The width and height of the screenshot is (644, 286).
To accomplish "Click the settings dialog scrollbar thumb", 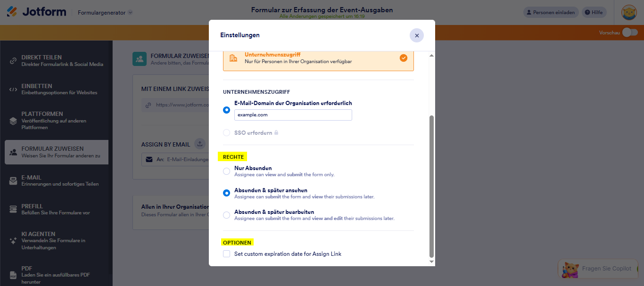I will (431, 186).
